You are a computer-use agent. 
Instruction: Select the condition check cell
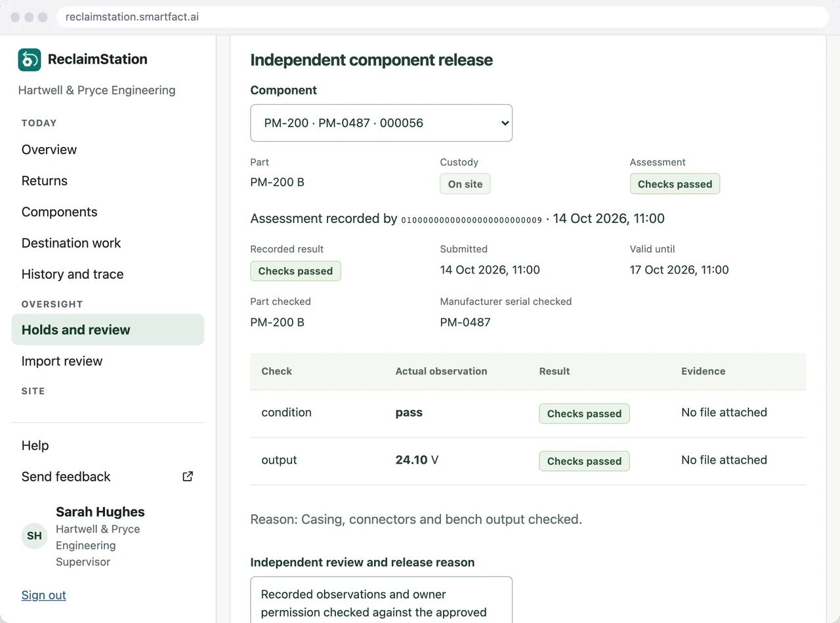click(287, 412)
